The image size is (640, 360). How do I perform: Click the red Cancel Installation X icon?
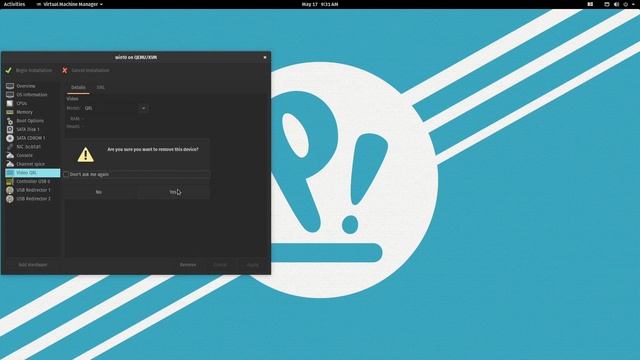tap(64, 70)
